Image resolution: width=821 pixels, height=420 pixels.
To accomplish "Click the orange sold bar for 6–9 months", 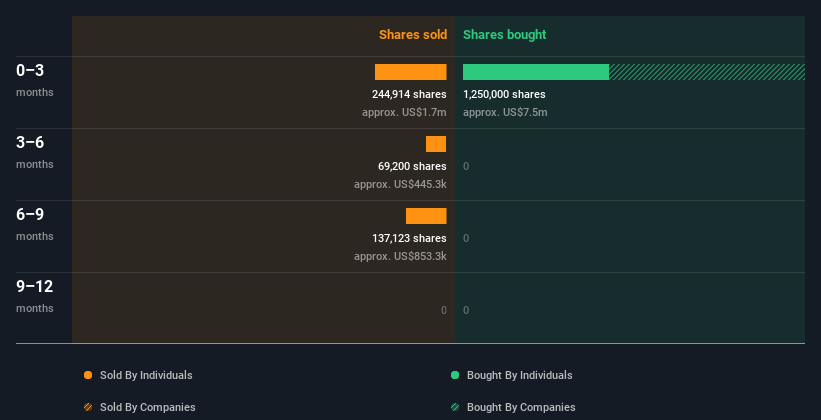I will tap(426, 216).
